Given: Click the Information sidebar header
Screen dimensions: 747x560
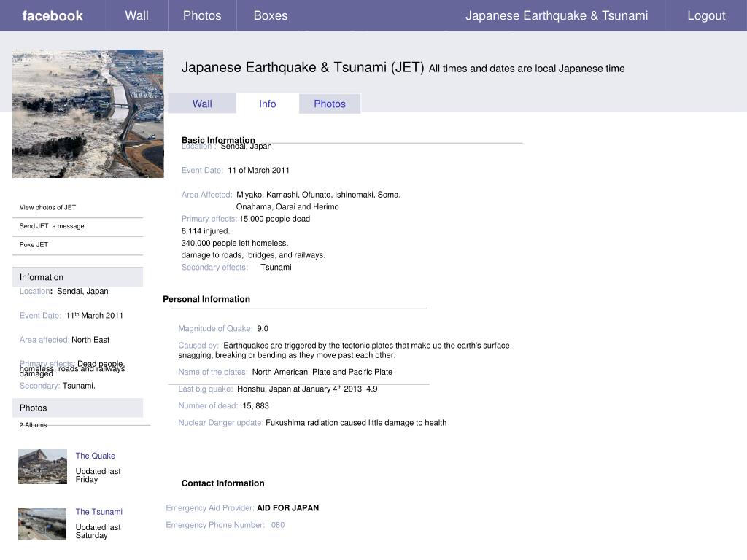Looking at the screenshot, I should tap(77, 276).
